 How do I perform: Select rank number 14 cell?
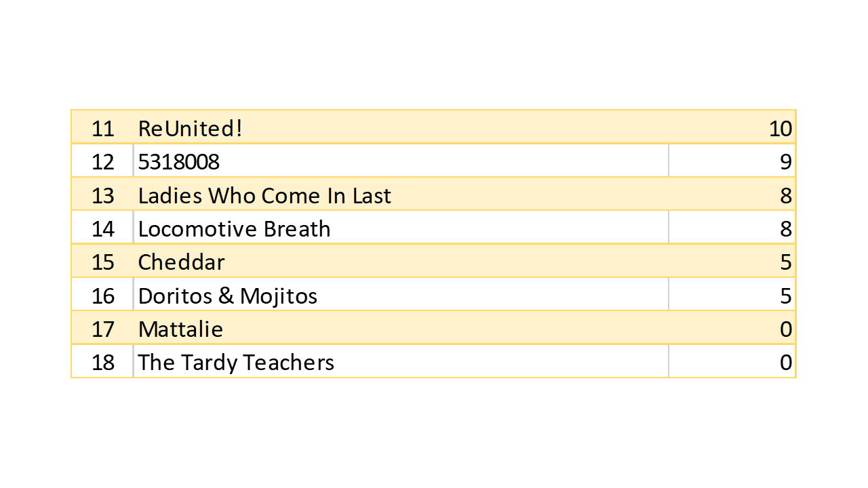pyautogui.click(x=102, y=228)
